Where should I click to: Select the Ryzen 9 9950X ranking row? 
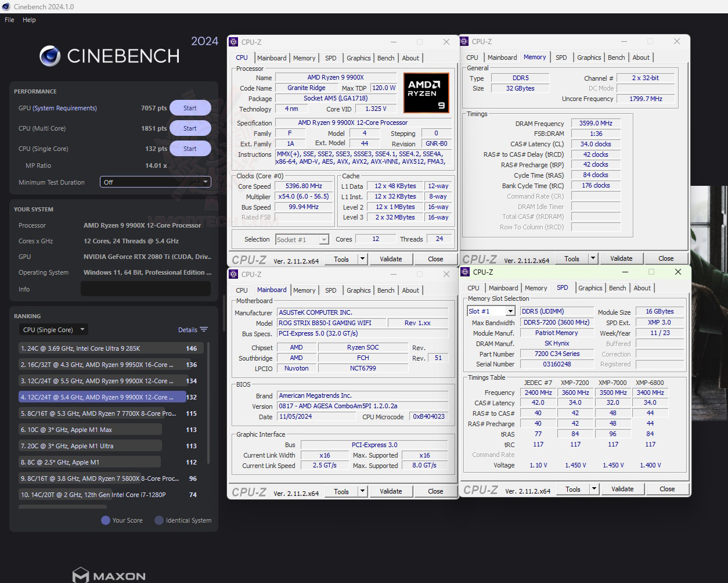click(x=109, y=365)
